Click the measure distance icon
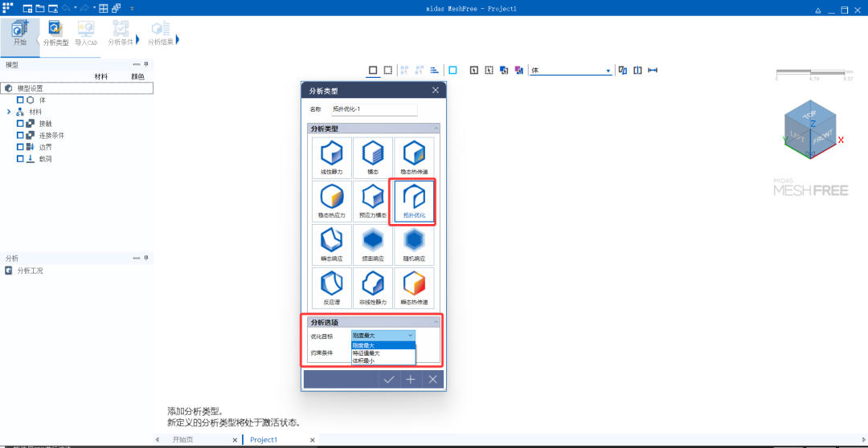The height and width of the screenshot is (448, 868). coord(653,70)
